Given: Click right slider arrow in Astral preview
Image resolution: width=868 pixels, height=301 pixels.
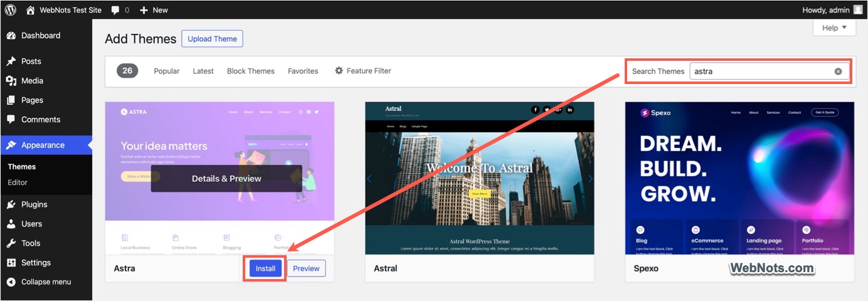Looking at the screenshot, I should [x=590, y=179].
